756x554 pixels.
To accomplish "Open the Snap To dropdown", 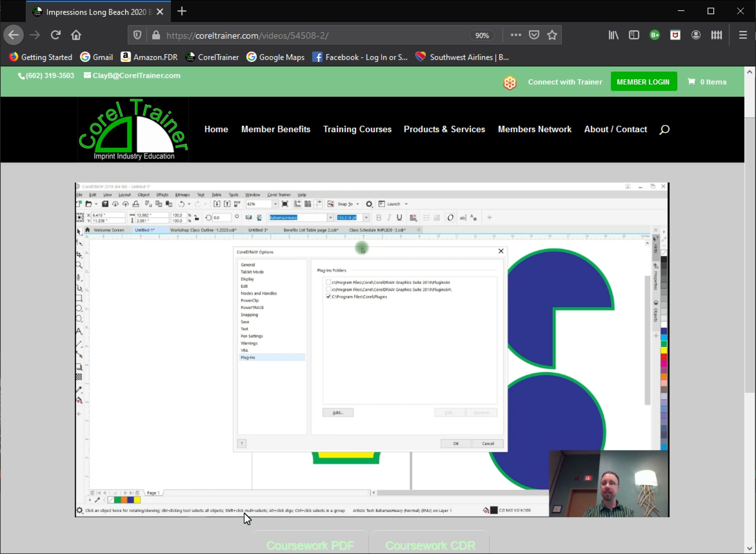I will coord(358,204).
